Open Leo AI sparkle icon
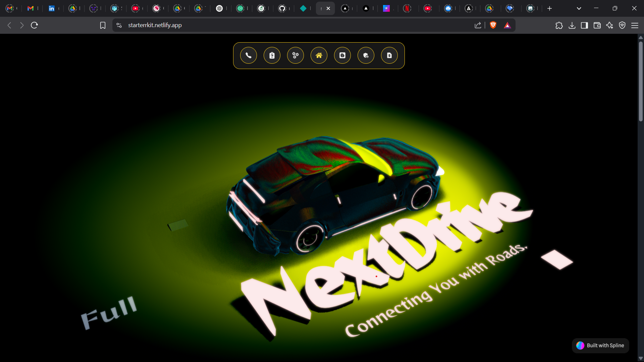This screenshot has height=362, width=644. (x=609, y=25)
